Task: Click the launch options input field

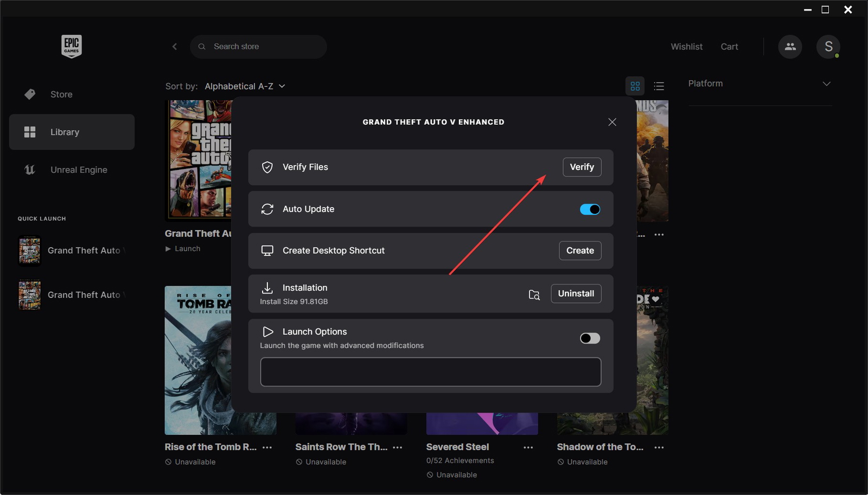Action: 430,372
